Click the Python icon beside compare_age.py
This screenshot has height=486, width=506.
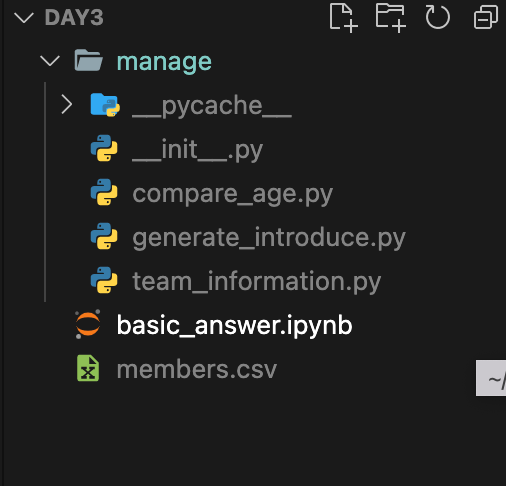[x=104, y=192]
